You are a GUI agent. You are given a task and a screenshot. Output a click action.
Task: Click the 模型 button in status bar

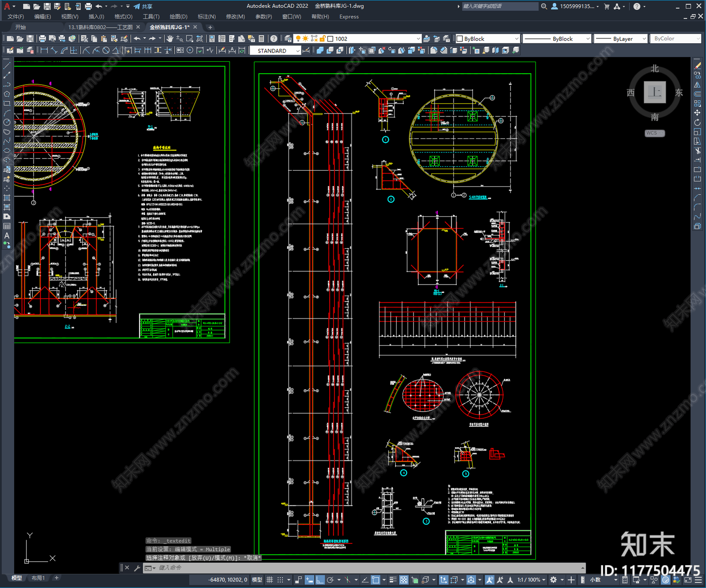(257, 580)
